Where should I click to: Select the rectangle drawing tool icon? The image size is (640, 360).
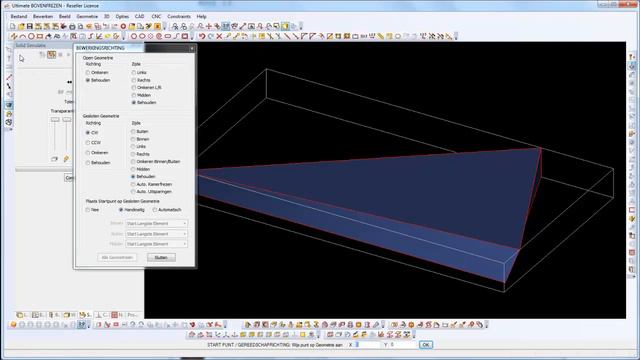coord(40,36)
